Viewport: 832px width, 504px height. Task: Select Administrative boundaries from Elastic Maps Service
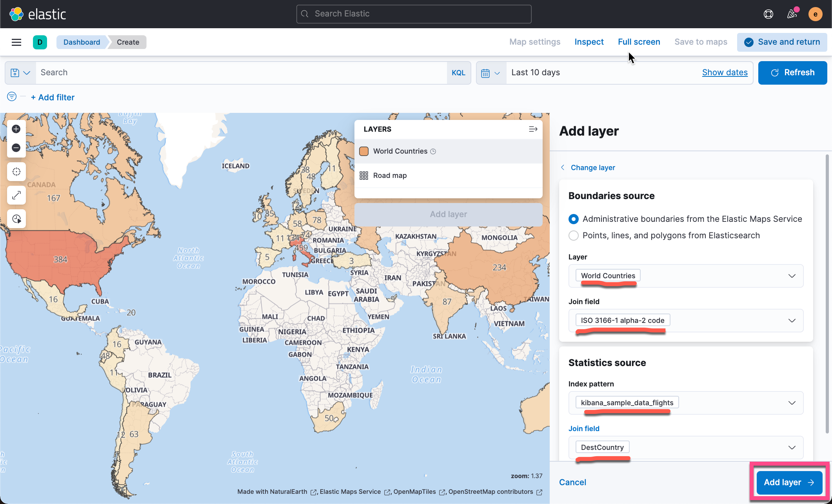[573, 219]
